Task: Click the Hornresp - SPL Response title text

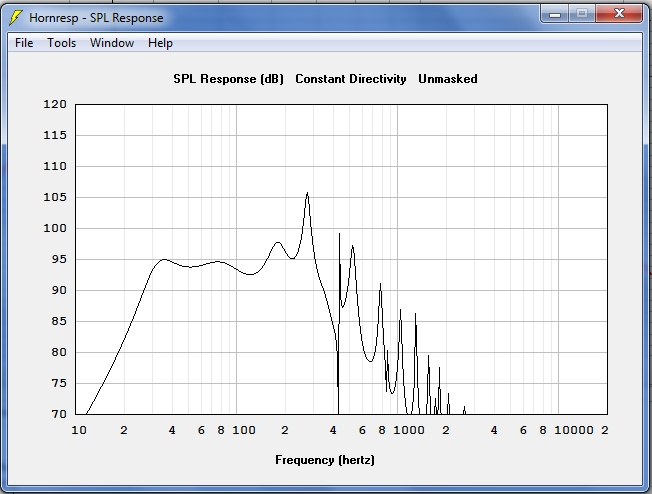Action: [96, 18]
